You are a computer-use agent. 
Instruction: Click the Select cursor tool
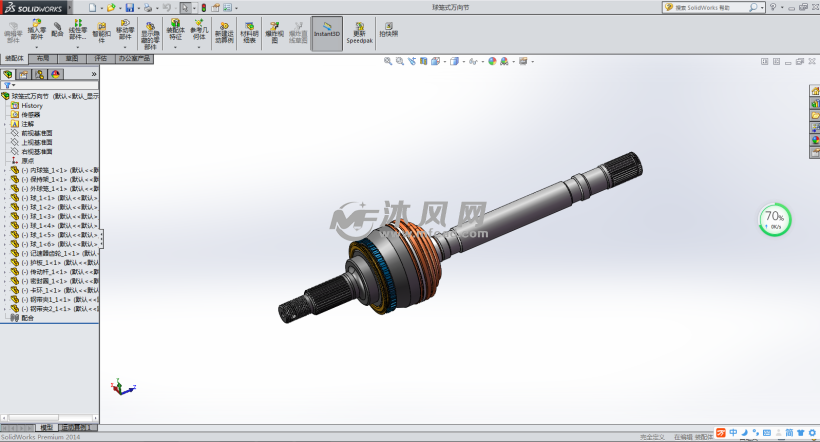pyautogui.click(x=185, y=8)
